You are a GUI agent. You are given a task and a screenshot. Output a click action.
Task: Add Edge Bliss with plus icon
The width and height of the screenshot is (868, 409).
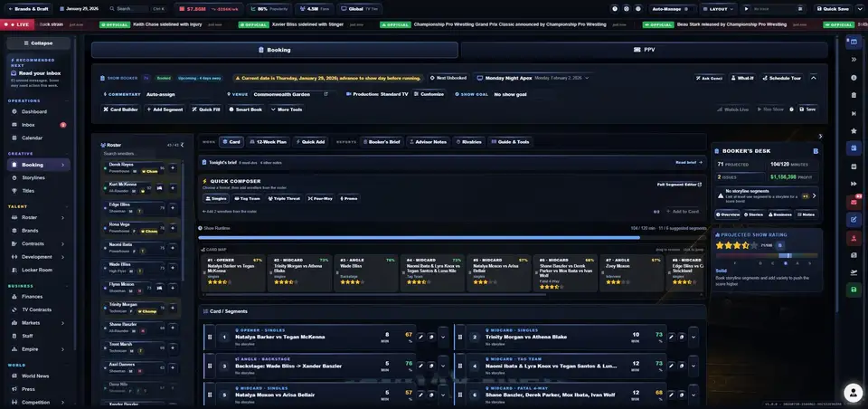pyautogui.click(x=173, y=207)
